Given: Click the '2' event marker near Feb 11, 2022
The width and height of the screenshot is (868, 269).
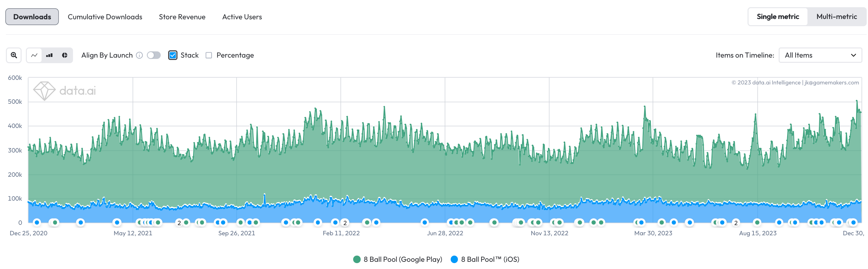Looking at the screenshot, I should (345, 223).
